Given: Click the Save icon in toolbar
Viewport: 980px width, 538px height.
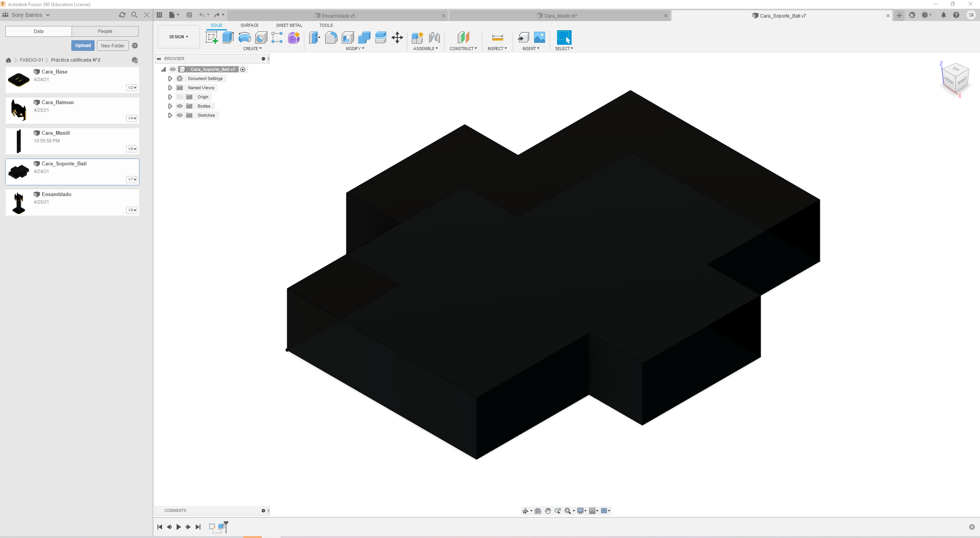Looking at the screenshot, I should click(189, 15).
